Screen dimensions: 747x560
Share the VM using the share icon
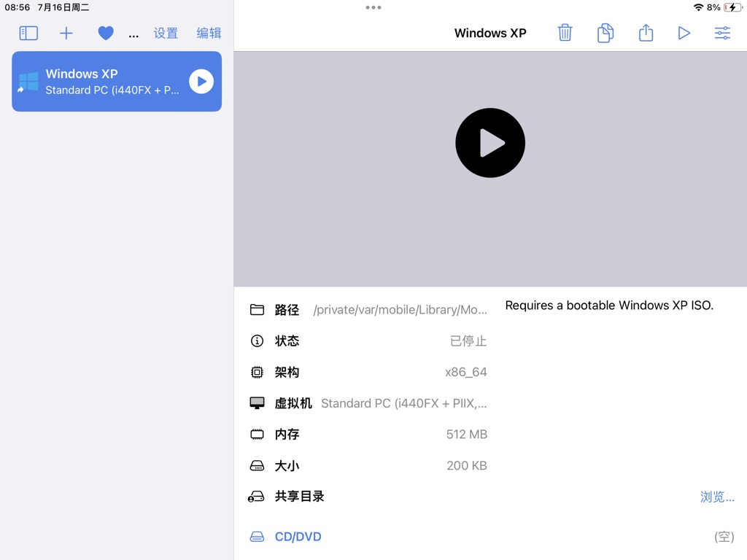point(646,33)
